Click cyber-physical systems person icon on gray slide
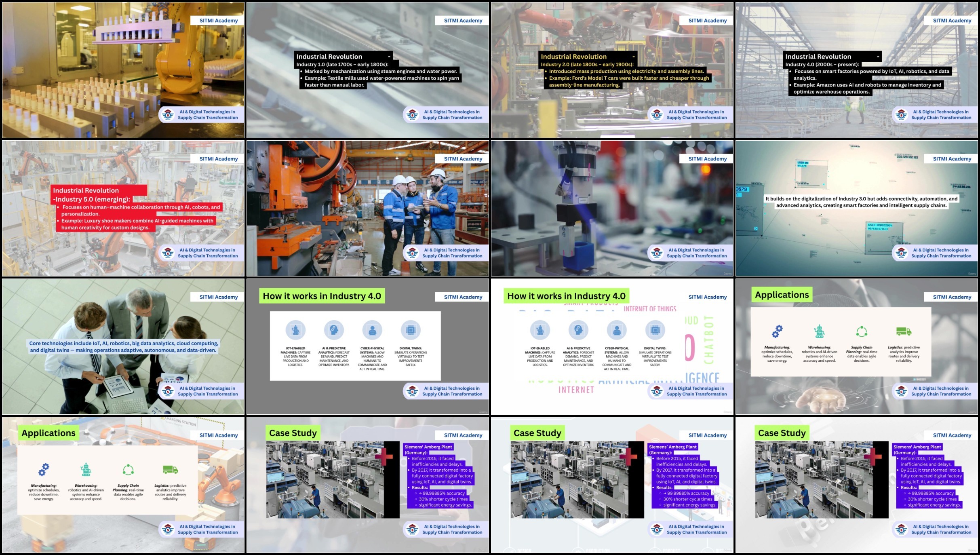980x555 pixels. 372,330
